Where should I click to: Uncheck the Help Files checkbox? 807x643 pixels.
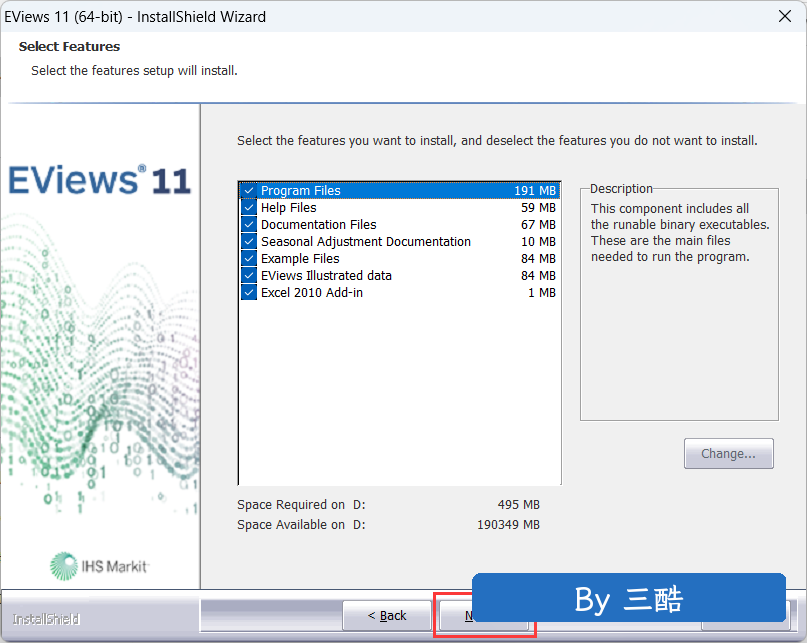click(249, 207)
